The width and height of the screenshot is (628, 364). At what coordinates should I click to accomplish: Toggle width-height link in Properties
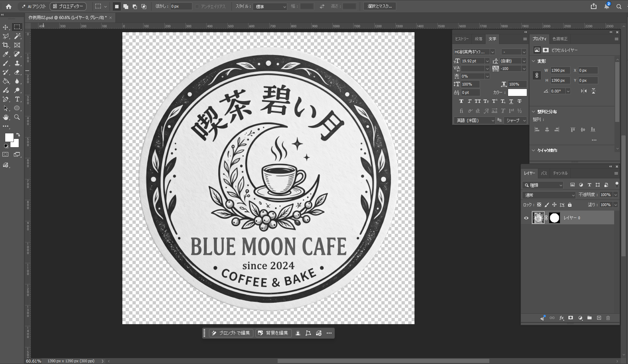point(537,75)
